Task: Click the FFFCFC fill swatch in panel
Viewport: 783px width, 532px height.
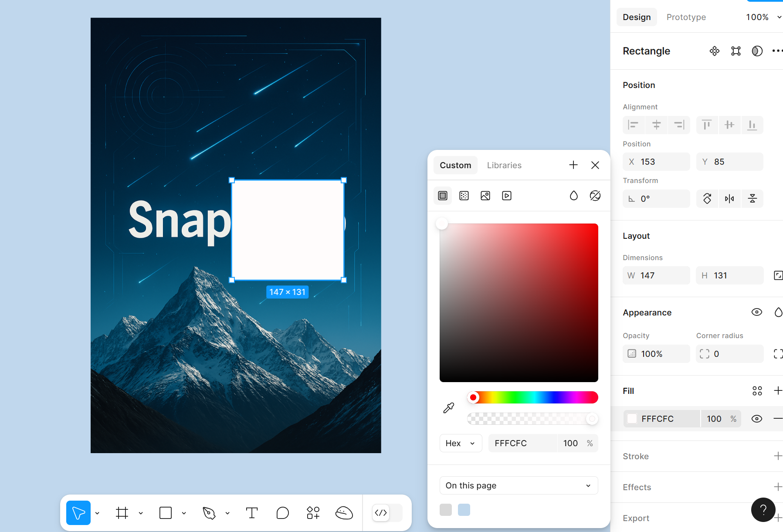Action: (632, 419)
